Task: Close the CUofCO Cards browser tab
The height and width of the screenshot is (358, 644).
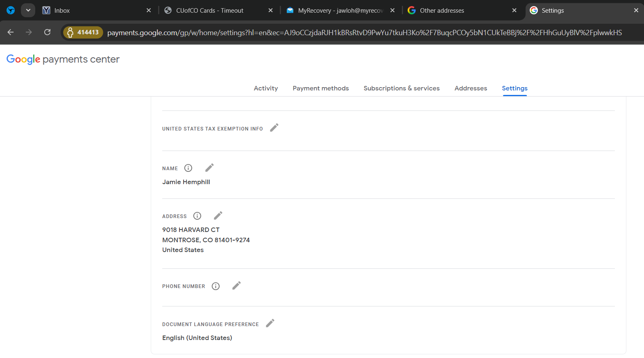Action: click(270, 11)
